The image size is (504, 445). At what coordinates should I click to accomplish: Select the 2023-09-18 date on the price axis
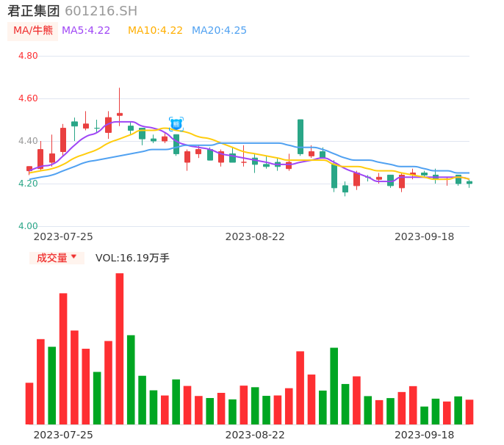424,236
